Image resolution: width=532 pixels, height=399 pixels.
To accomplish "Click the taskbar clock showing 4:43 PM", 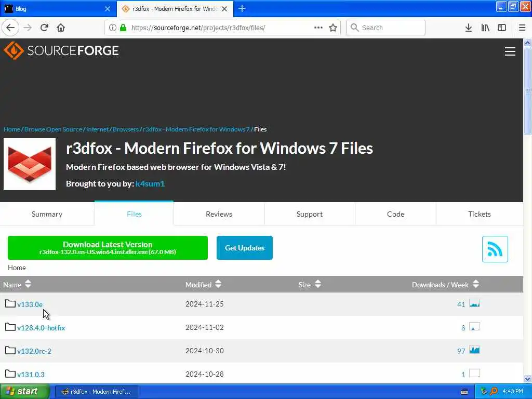I will point(513,391).
